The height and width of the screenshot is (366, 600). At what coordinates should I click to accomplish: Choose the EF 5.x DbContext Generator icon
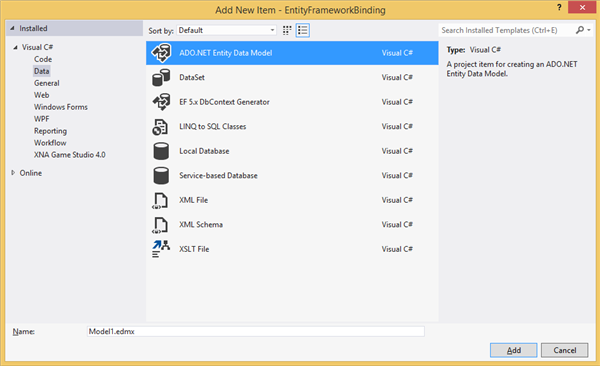coord(161,102)
